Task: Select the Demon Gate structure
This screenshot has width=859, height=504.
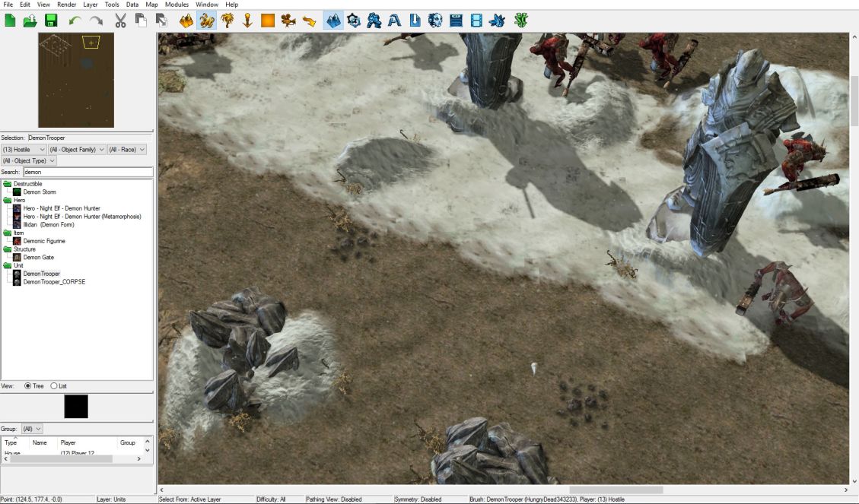Action: point(38,257)
